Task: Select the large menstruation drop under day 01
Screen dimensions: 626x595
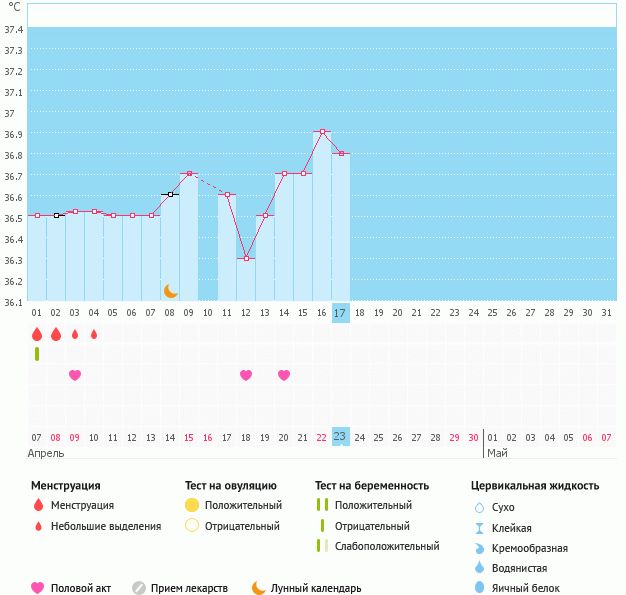Action: pos(37,334)
